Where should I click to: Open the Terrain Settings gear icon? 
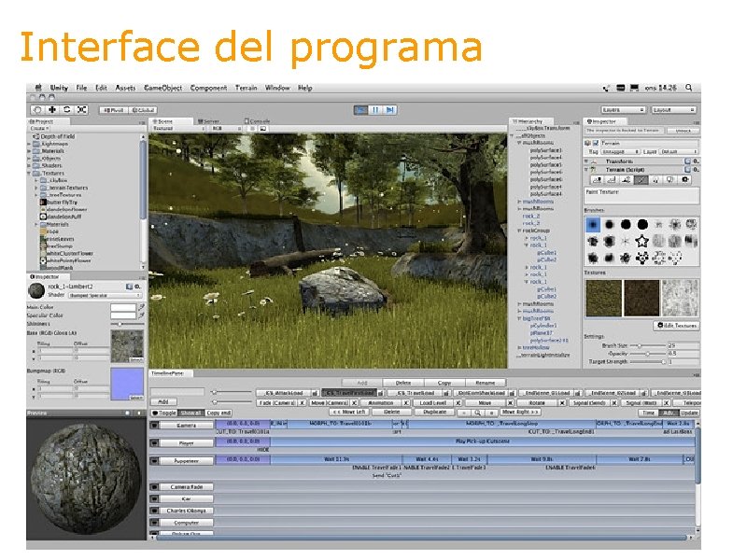pos(685,179)
